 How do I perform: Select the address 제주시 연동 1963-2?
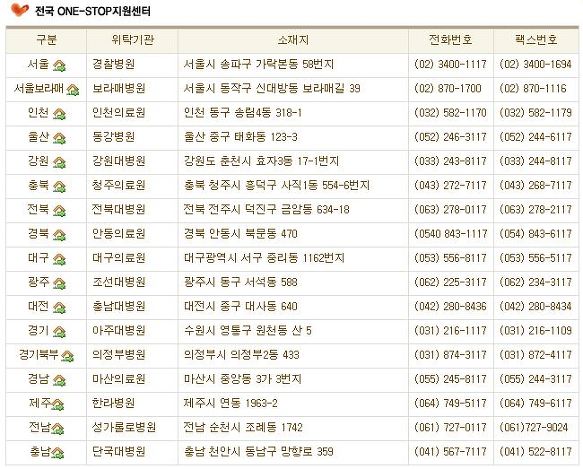click(231, 403)
